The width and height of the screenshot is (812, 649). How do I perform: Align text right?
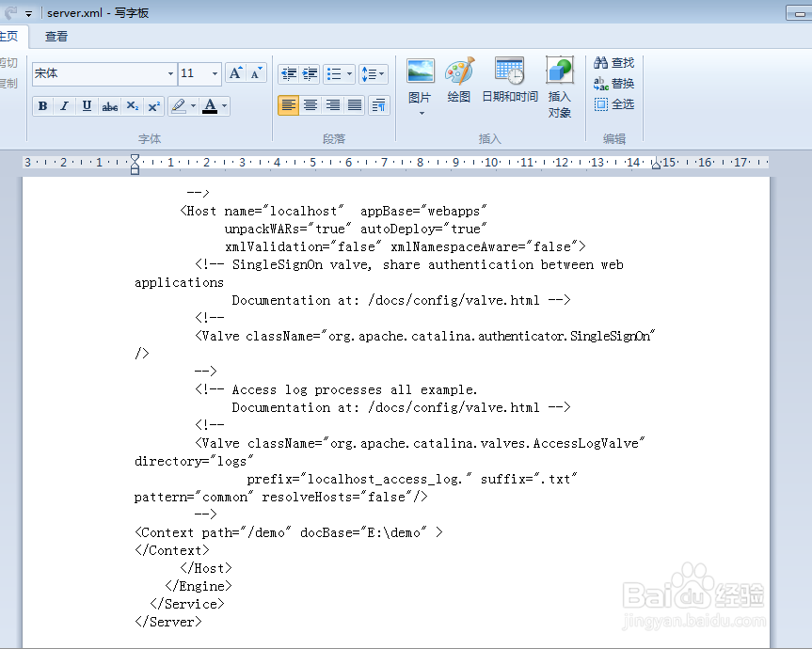(332, 105)
